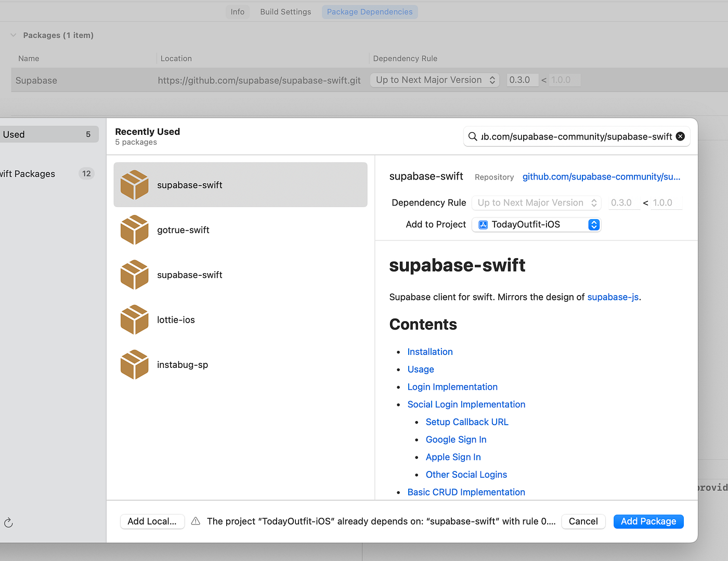The width and height of the screenshot is (728, 561).
Task: Click the TodayOutfit-iOS app icon in Add to Project
Action: pos(483,224)
